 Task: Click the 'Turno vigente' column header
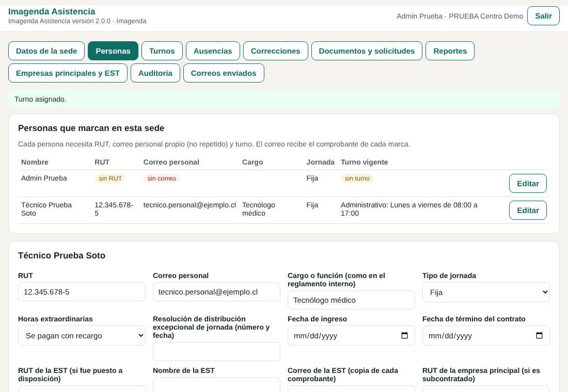[365, 162]
